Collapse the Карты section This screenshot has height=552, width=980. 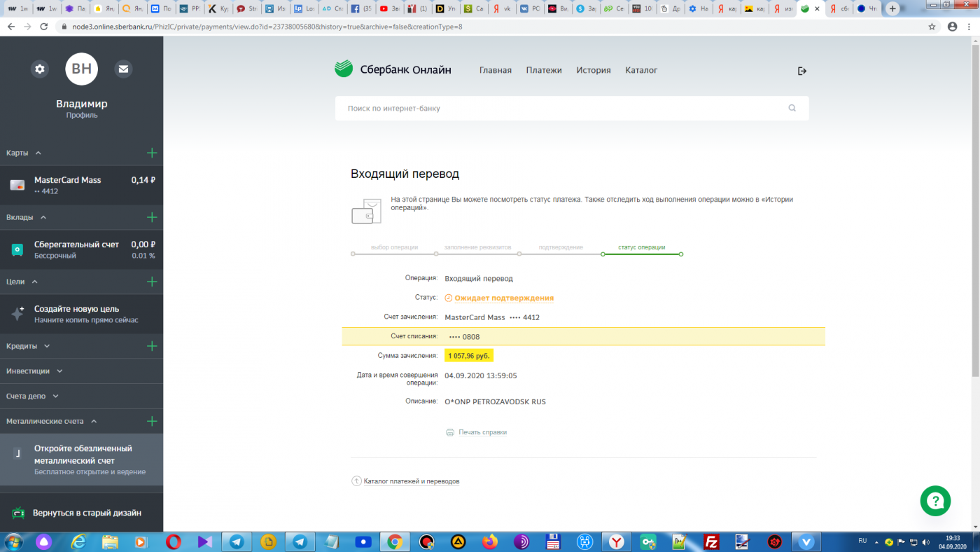click(x=38, y=153)
